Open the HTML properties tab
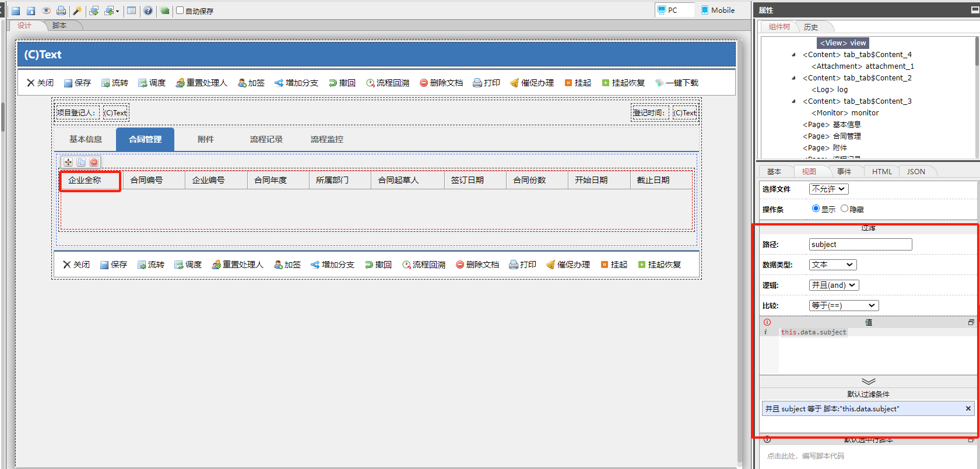 [881, 171]
